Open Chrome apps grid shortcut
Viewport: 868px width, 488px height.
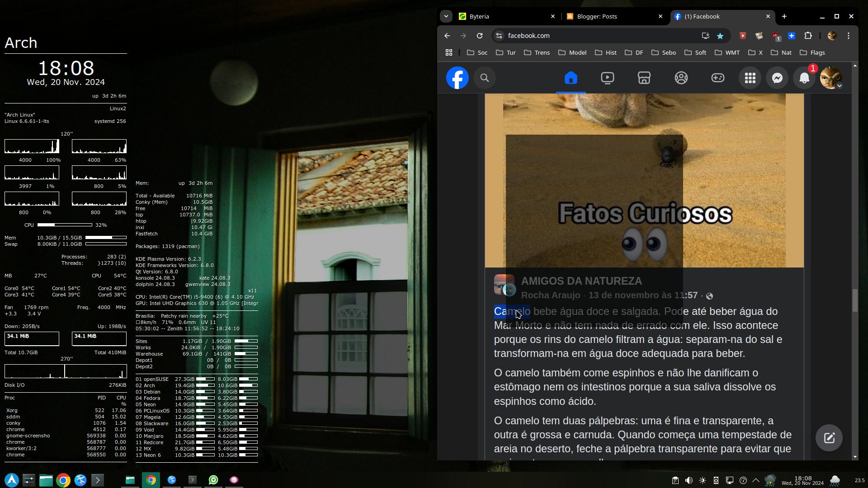(449, 53)
